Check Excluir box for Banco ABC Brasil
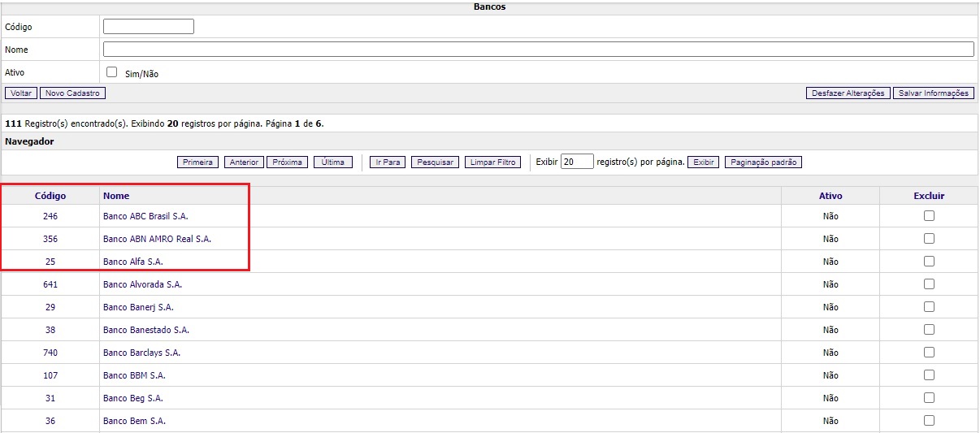Screen dimensions: 980x433 point(929,216)
